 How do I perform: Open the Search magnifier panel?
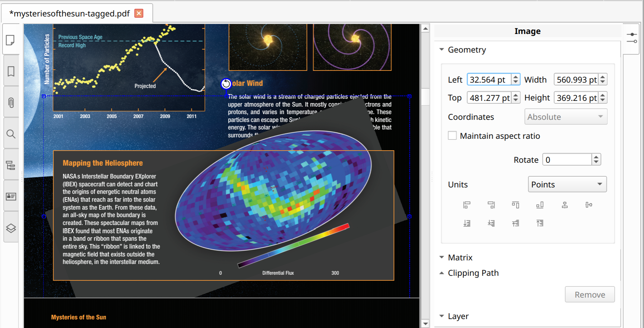pos(11,134)
